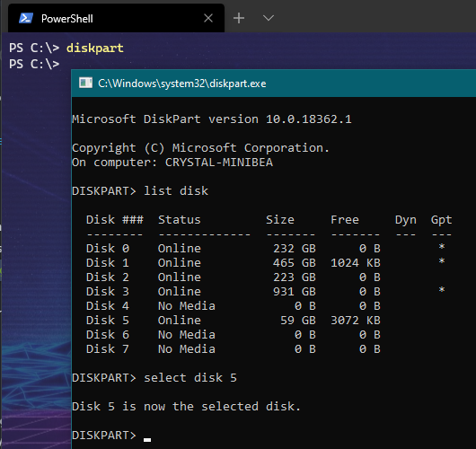The height and width of the screenshot is (449, 476).
Task: Click the 'Copyright (C) Microsoft Corporation.' line
Action: (200, 148)
